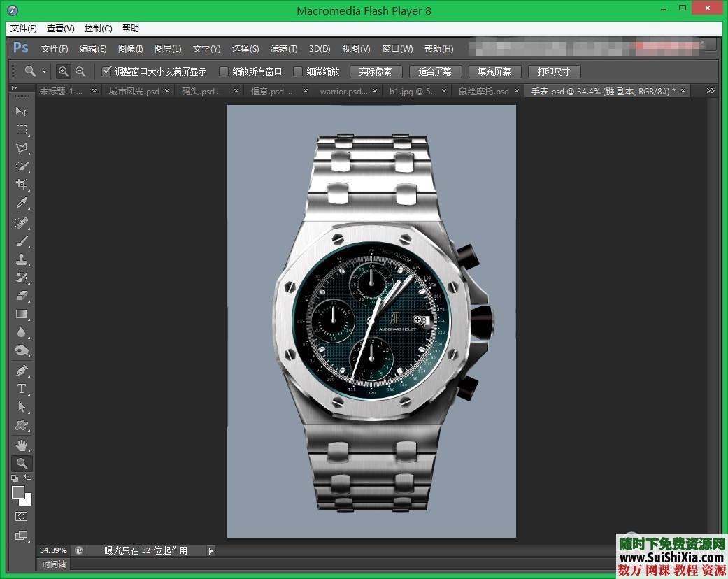Activate the Hand tool

tap(22, 444)
